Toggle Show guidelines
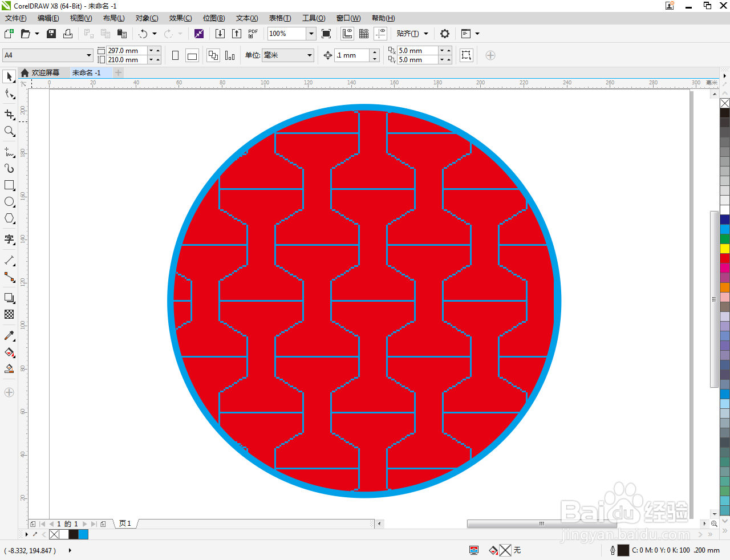 coord(380,34)
